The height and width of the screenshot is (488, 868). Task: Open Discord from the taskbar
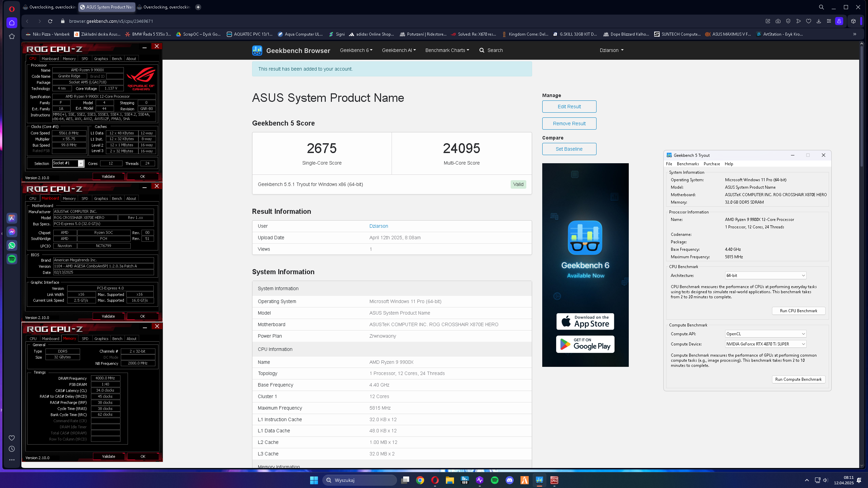tap(510, 480)
